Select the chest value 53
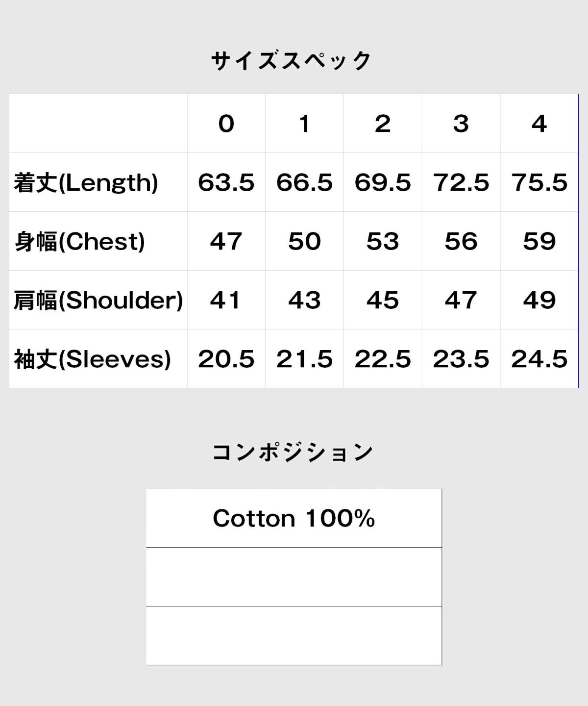This screenshot has height=706, width=588. pos(383,241)
